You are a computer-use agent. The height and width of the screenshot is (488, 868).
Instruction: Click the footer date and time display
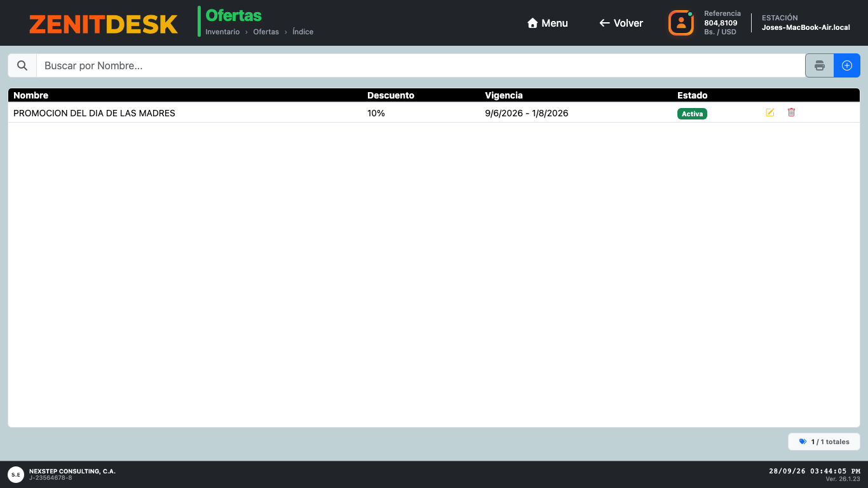point(815,471)
